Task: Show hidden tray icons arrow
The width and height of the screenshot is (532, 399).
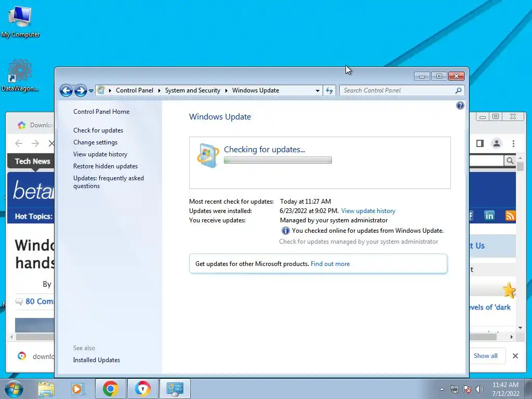Action: [442, 389]
